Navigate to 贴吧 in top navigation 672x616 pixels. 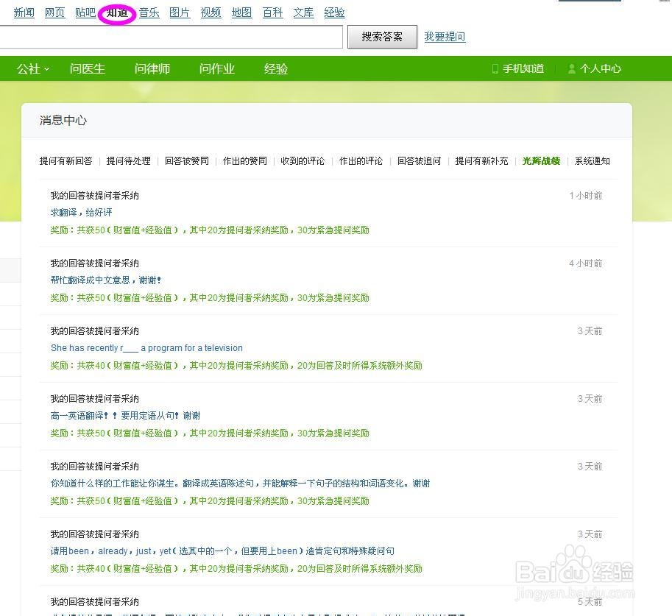pos(85,12)
